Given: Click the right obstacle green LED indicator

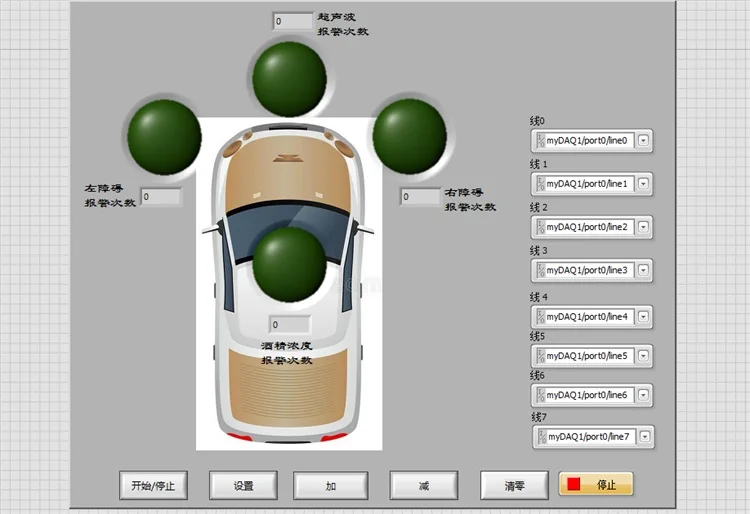Looking at the screenshot, I should (x=409, y=136).
